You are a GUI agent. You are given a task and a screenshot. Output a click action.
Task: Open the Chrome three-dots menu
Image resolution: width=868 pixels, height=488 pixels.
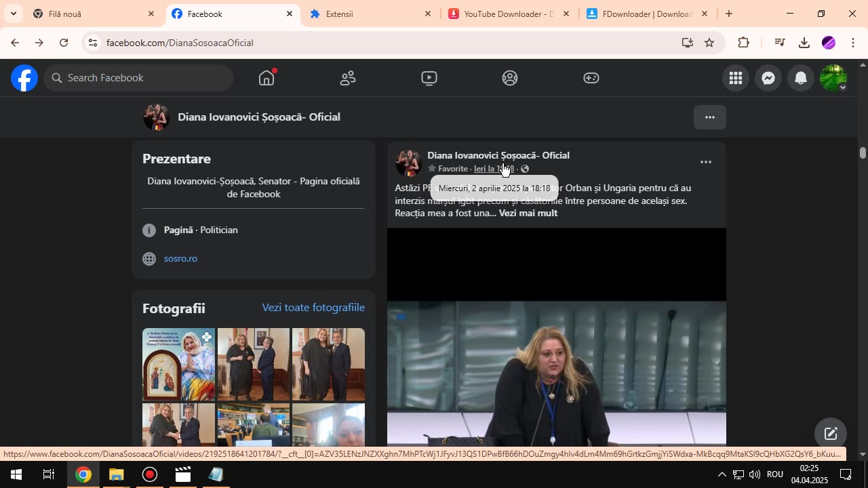853,43
